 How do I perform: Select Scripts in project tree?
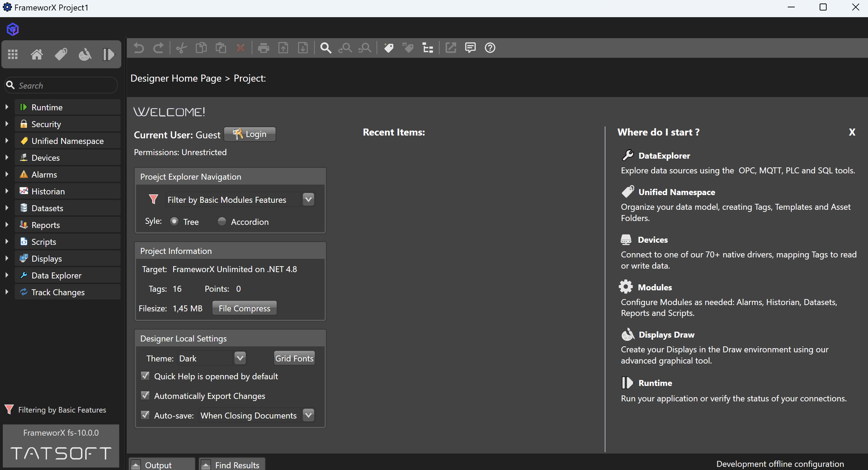[x=68, y=242]
